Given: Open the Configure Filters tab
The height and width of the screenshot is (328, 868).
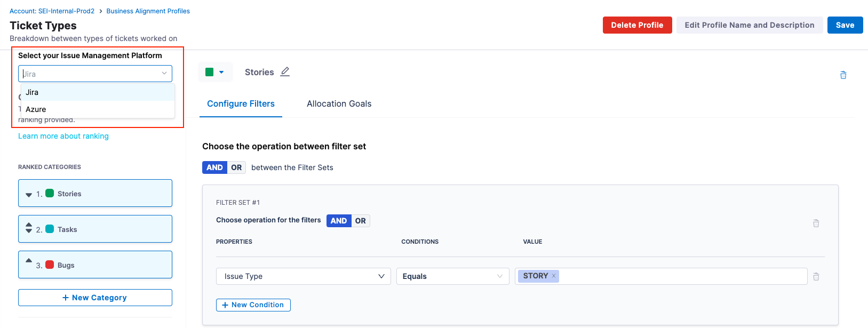Looking at the screenshot, I should [x=241, y=104].
